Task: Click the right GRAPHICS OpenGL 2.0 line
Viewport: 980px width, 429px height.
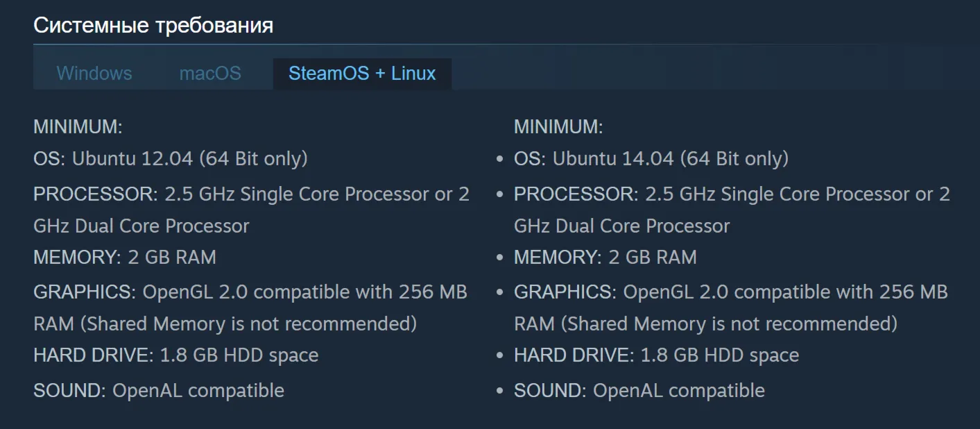Action: (731, 308)
